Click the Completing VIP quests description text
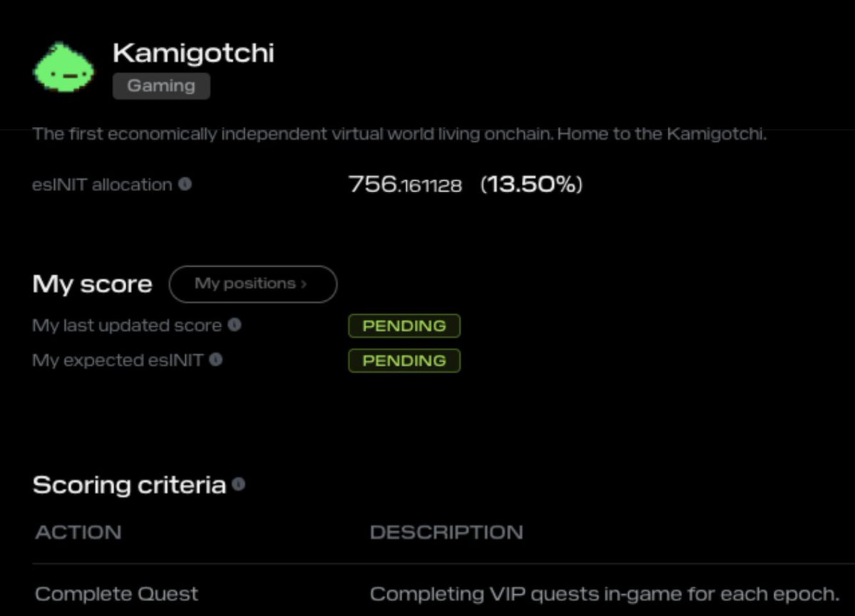This screenshot has height=616, width=855. [x=605, y=594]
